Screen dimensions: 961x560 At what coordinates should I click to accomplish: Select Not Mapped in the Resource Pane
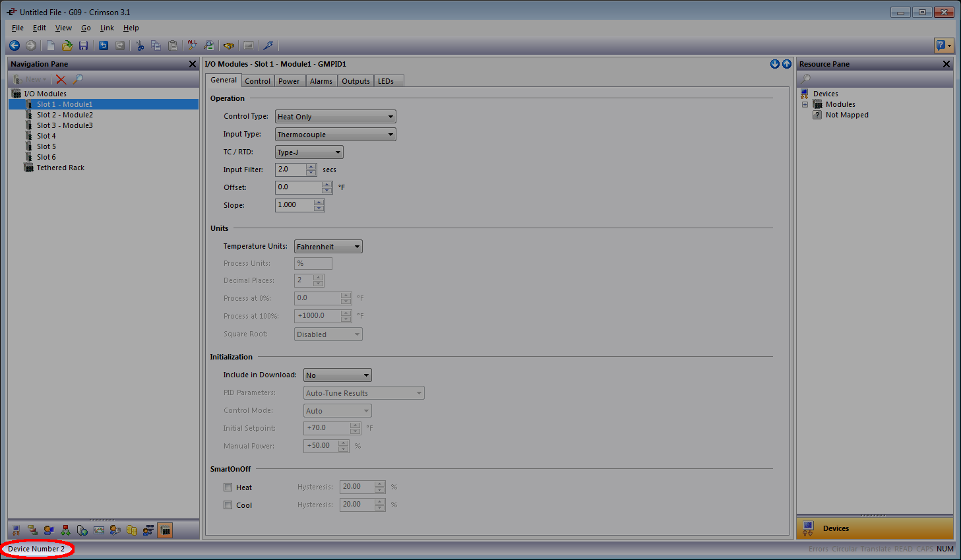847,115
